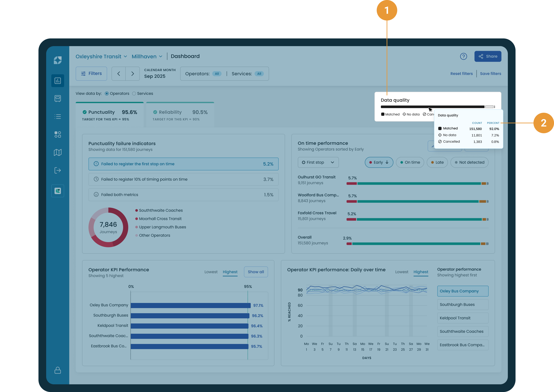This screenshot has width=554, height=392.
Task: Click the lock icon at sidebar bottom
Action: [x=57, y=370]
